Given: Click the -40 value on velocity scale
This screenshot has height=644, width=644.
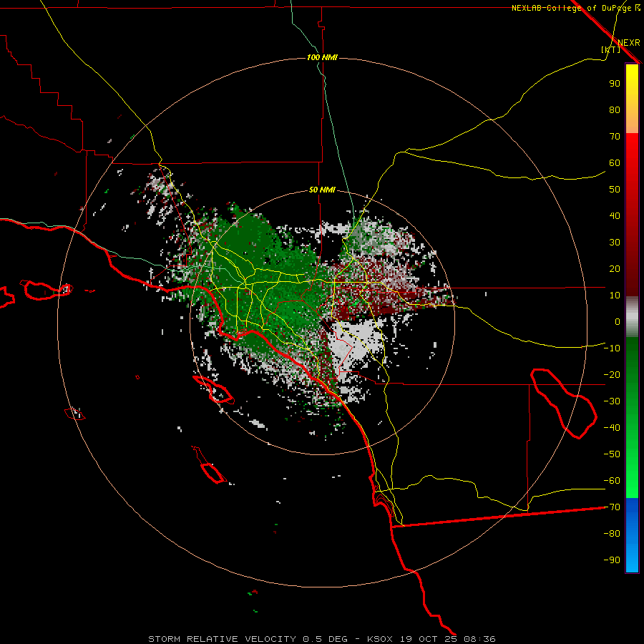Looking at the screenshot, I should [x=612, y=428].
